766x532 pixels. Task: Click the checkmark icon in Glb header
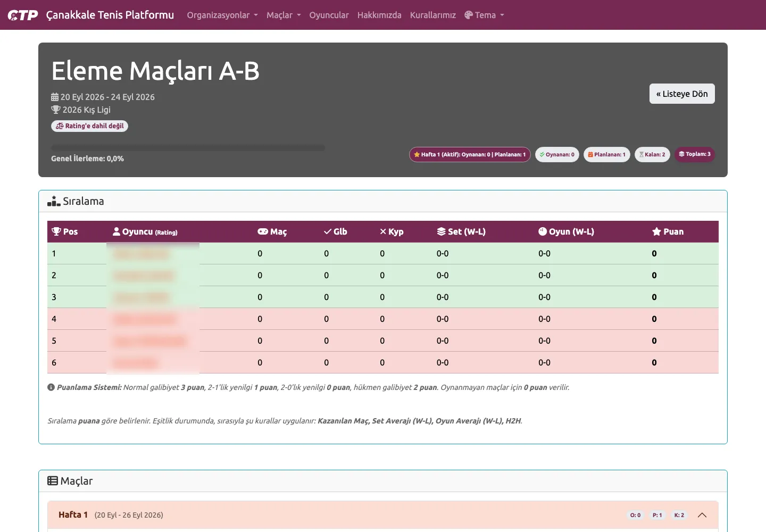pyautogui.click(x=328, y=231)
